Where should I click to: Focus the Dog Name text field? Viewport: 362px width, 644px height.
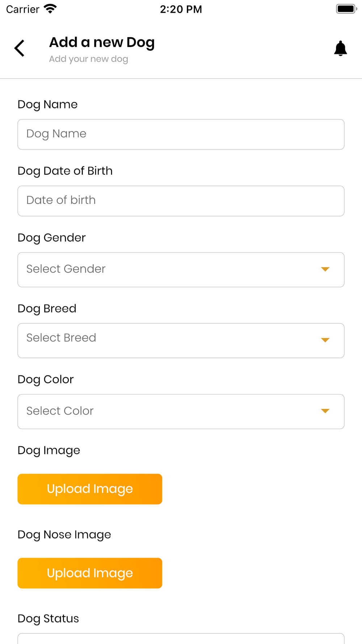pos(181,134)
